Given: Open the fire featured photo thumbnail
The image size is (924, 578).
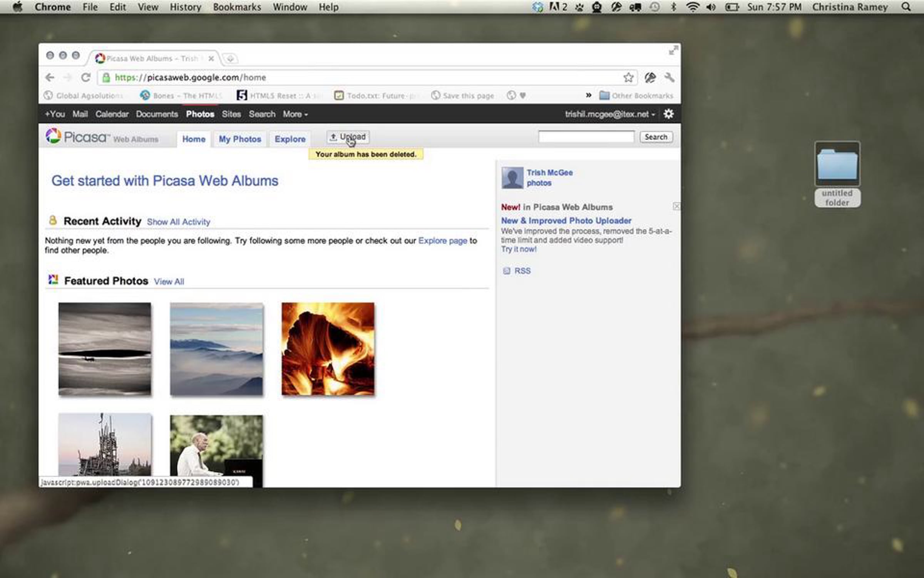Looking at the screenshot, I should (x=328, y=349).
